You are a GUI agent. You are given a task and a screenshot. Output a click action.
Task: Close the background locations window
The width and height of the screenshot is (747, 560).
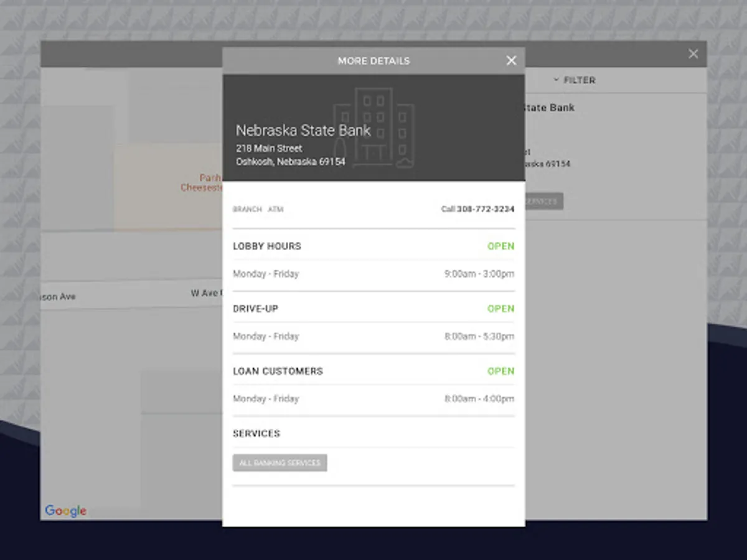coord(693,54)
